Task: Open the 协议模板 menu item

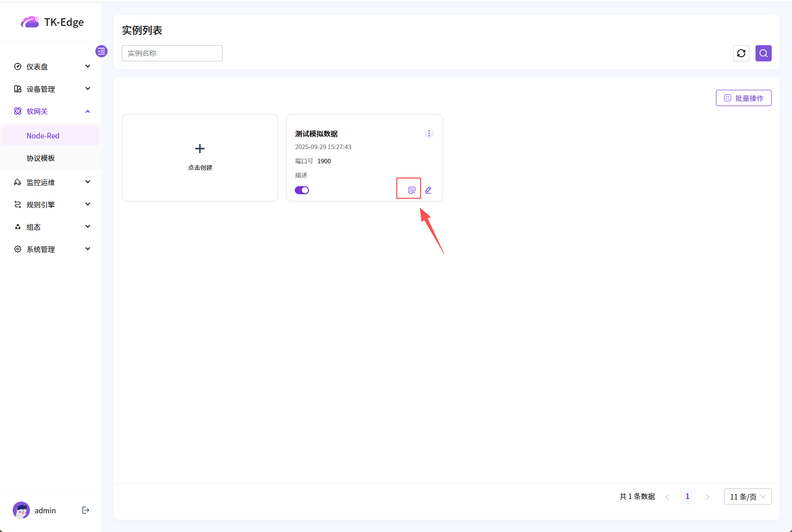Action: coord(41,158)
